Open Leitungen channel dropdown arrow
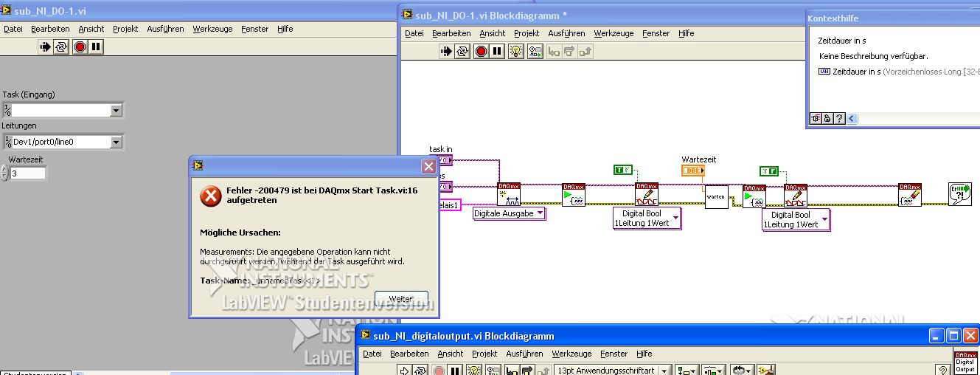This screenshot has width=980, height=375. [x=116, y=142]
